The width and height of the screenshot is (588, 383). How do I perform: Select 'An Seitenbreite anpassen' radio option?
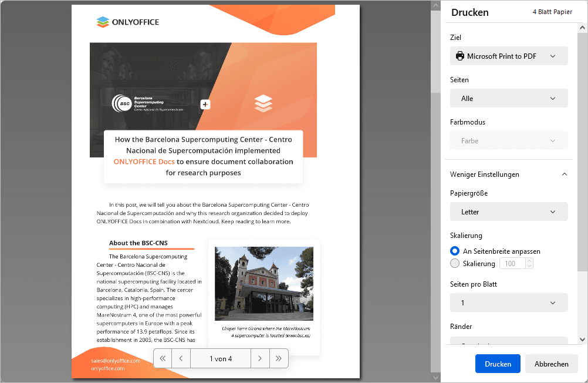tap(455, 251)
